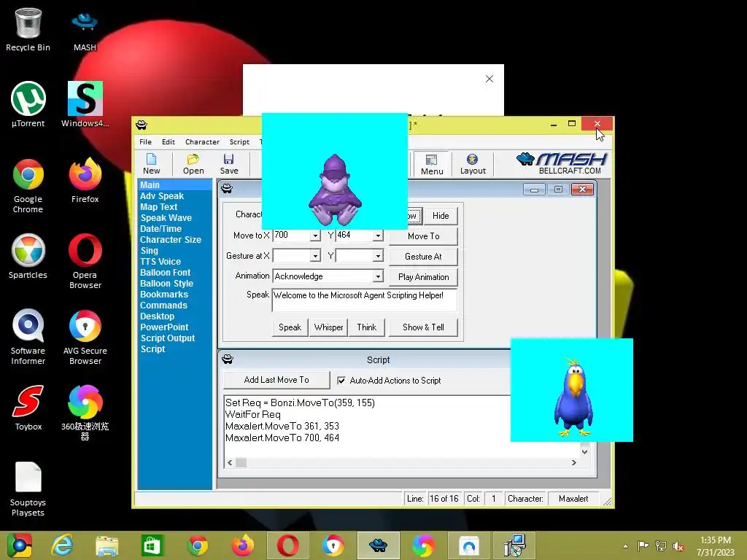The width and height of the screenshot is (747, 560).
Task: Select Commands in the sidebar
Action: (175, 306)
